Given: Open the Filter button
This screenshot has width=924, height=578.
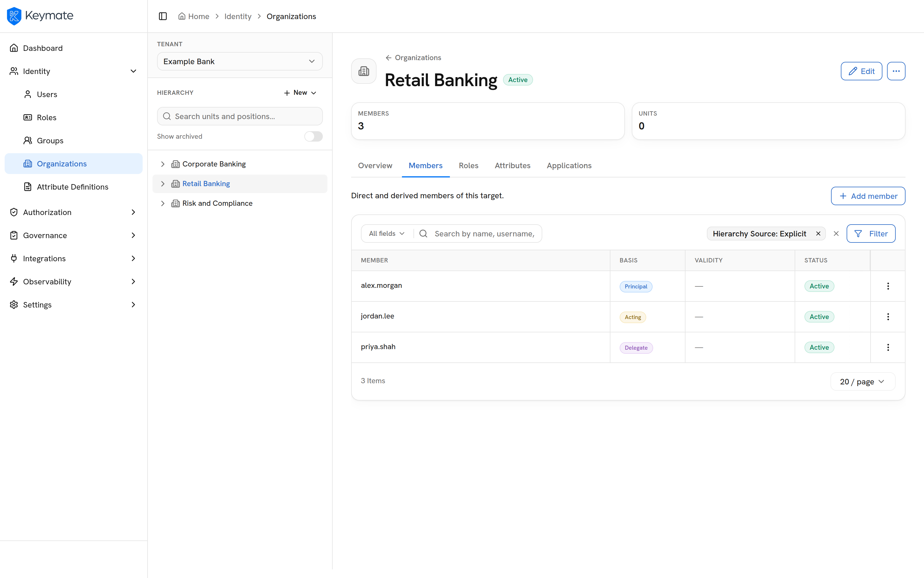Looking at the screenshot, I should [x=871, y=234].
